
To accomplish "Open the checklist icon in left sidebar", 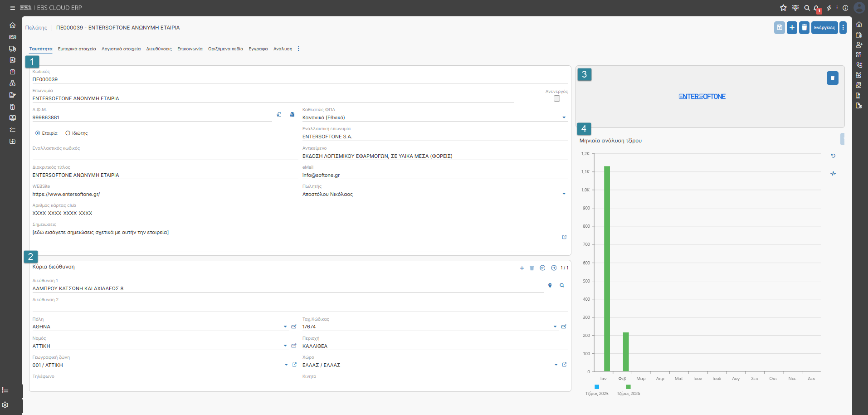I will [x=13, y=130].
